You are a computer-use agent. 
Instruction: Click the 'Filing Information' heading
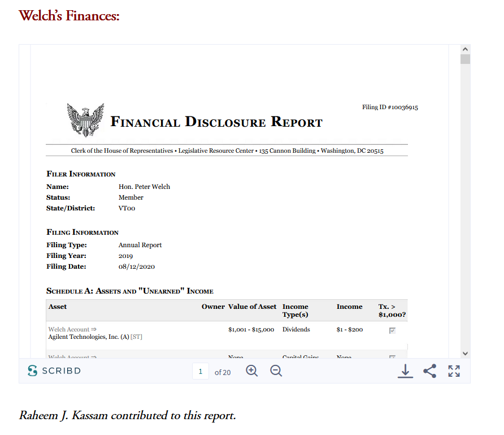(x=82, y=232)
